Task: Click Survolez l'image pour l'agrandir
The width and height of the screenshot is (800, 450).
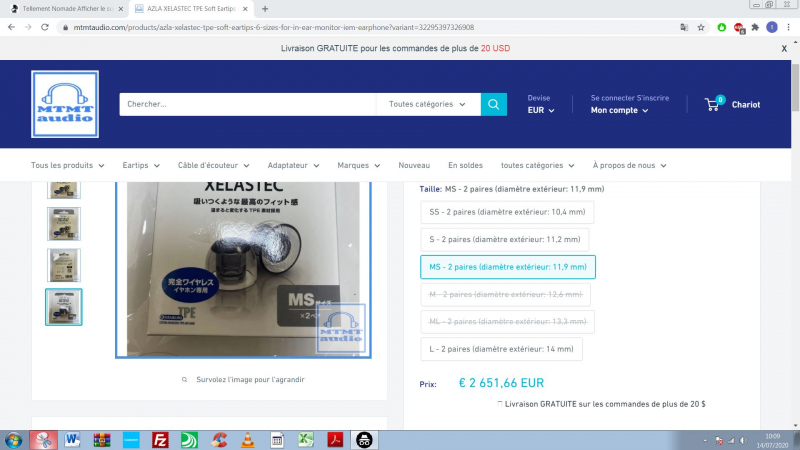Action: (250, 380)
